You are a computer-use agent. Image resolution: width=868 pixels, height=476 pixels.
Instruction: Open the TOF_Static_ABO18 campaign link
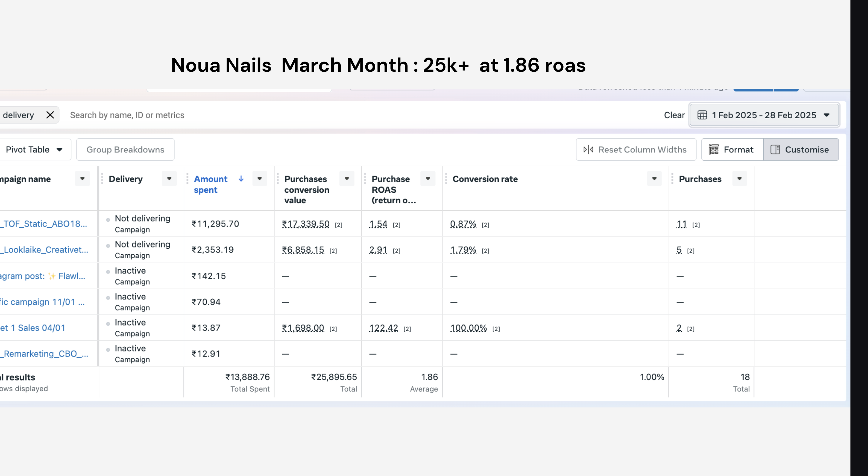point(44,224)
